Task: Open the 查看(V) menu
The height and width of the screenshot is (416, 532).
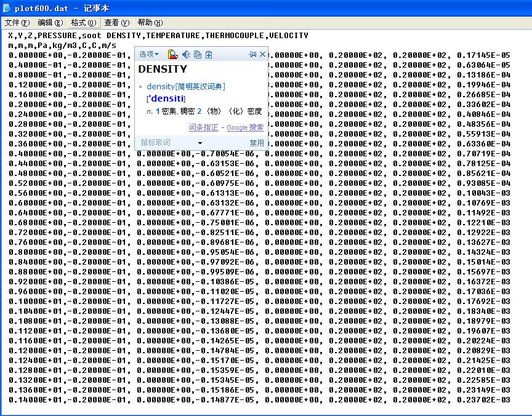Action: tap(116, 23)
